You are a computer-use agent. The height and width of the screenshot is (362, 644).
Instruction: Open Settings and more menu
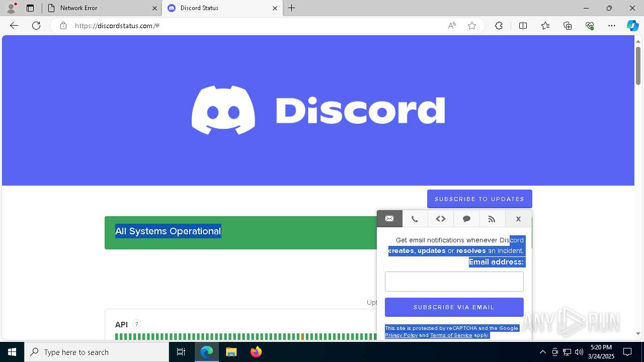coord(612,26)
